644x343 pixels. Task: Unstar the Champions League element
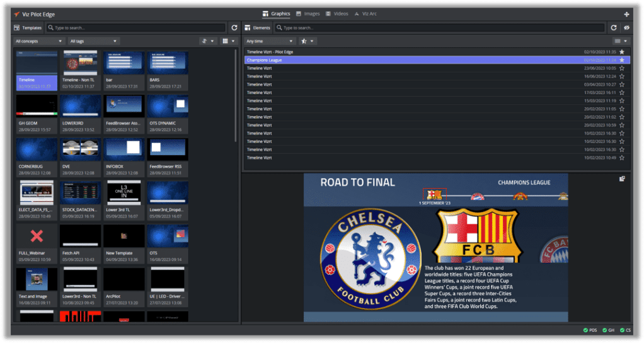(x=622, y=60)
